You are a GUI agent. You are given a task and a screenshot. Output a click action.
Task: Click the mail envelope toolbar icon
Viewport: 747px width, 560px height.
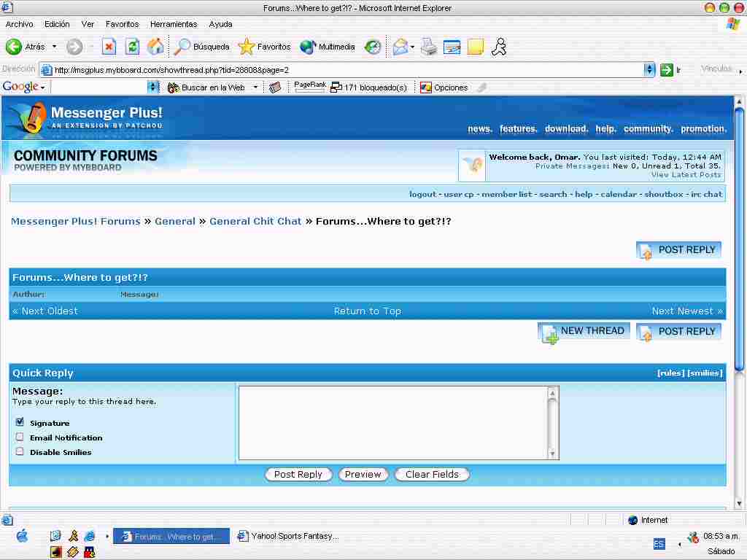400,47
